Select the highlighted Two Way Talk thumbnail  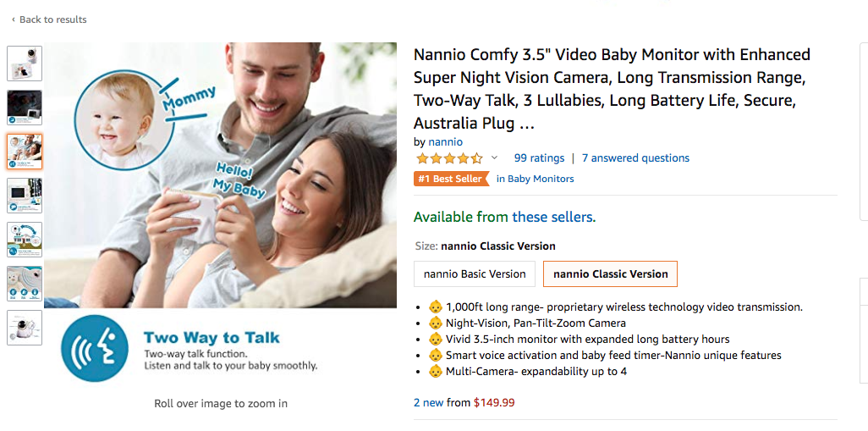click(x=25, y=152)
